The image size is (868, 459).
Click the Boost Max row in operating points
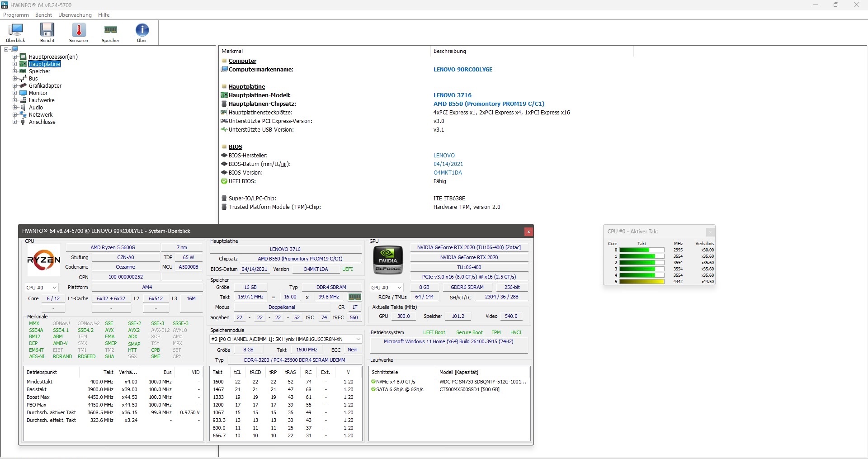tap(113, 397)
